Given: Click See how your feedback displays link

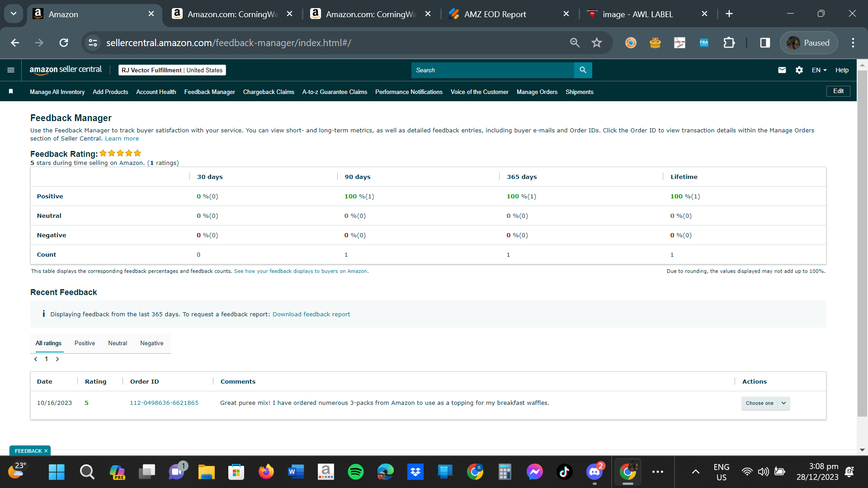Looking at the screenshot, I should click(x=301, y=272).
